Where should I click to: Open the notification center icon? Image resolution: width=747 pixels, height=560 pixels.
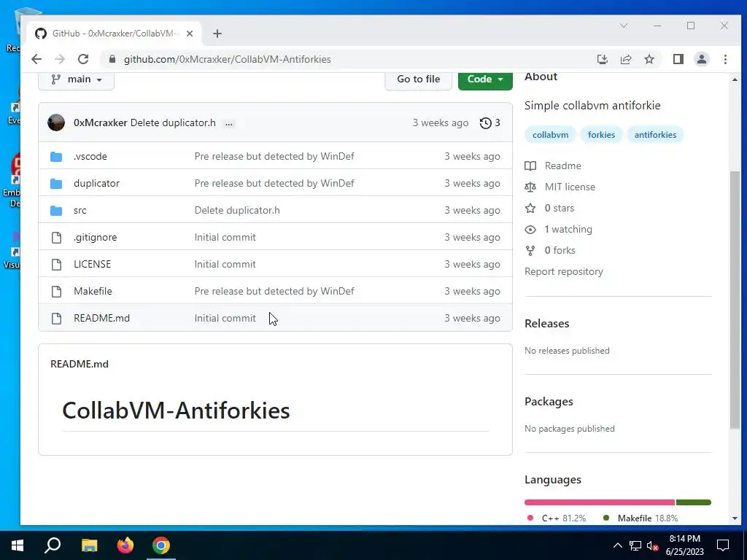coord(723,545)
